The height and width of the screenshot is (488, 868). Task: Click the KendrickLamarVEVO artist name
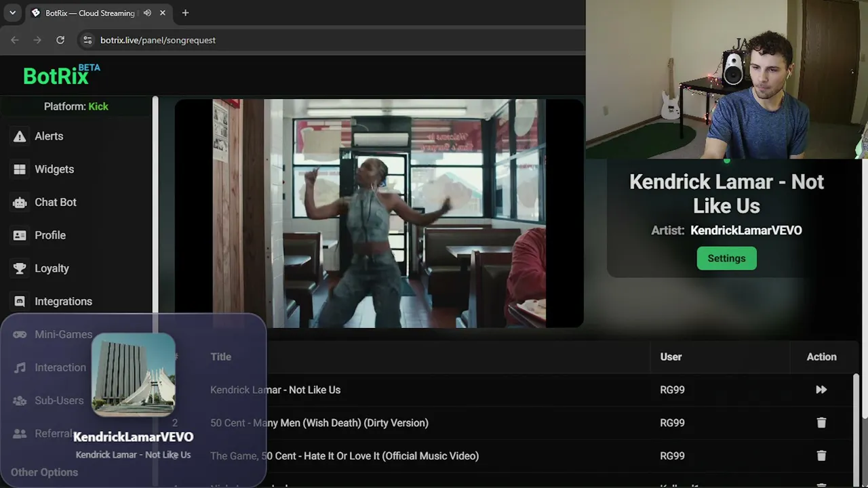[x=746, y=230]
